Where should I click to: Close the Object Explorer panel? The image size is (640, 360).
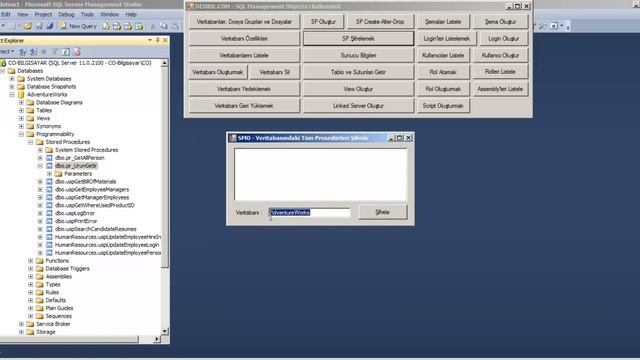(x=165, y=40)
